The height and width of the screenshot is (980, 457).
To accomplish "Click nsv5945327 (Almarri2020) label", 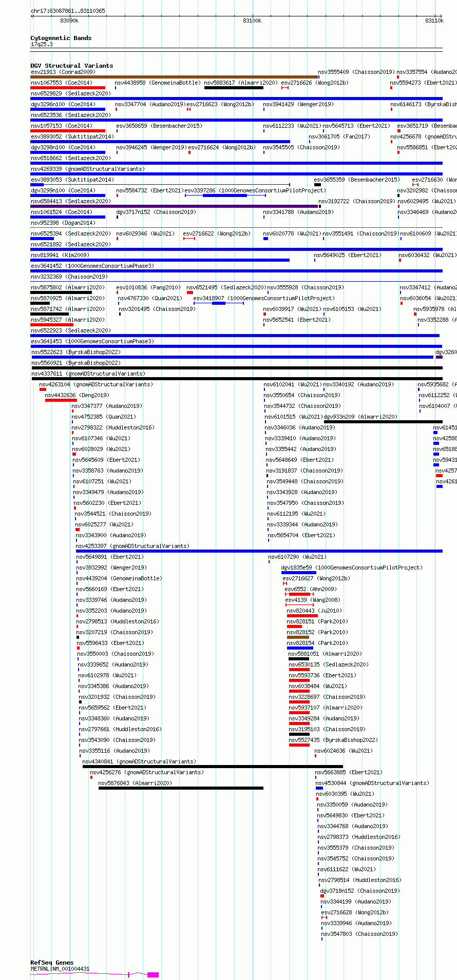I will 67,320.
